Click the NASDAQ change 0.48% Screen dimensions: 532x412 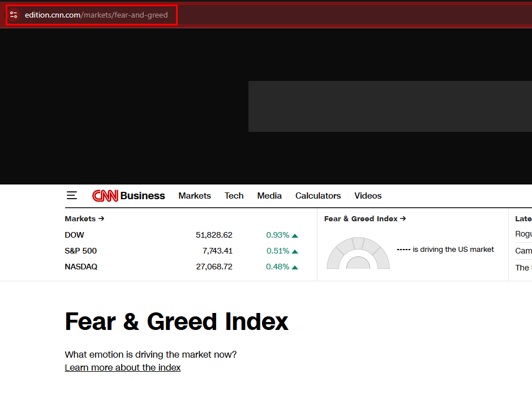point(282,267)
